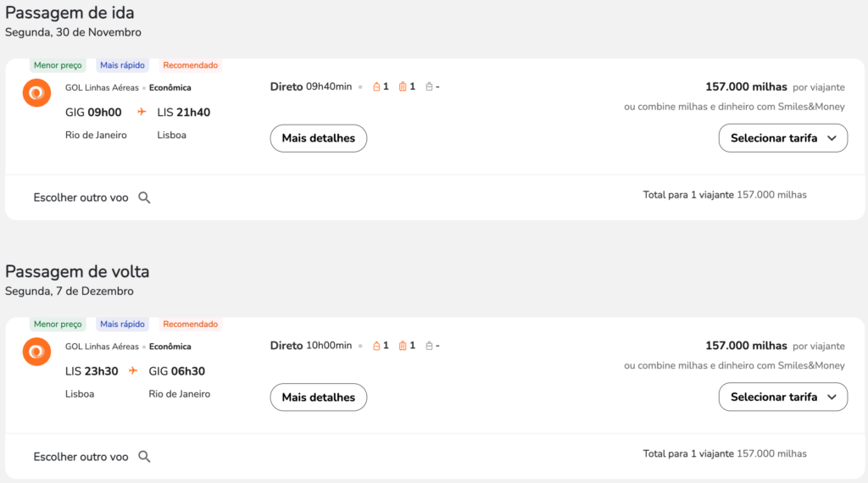
Task: Select the Menor preço tag on outbound flight
Action: [x=58, y=65]
